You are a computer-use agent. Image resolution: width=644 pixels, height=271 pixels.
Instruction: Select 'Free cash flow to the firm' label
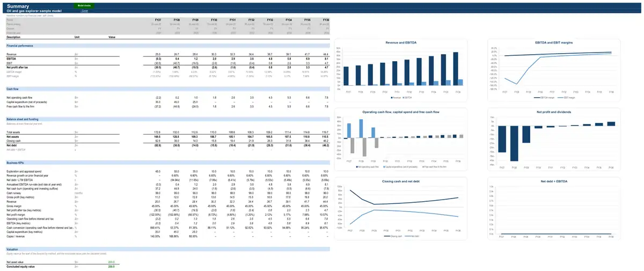coord(20,106)
